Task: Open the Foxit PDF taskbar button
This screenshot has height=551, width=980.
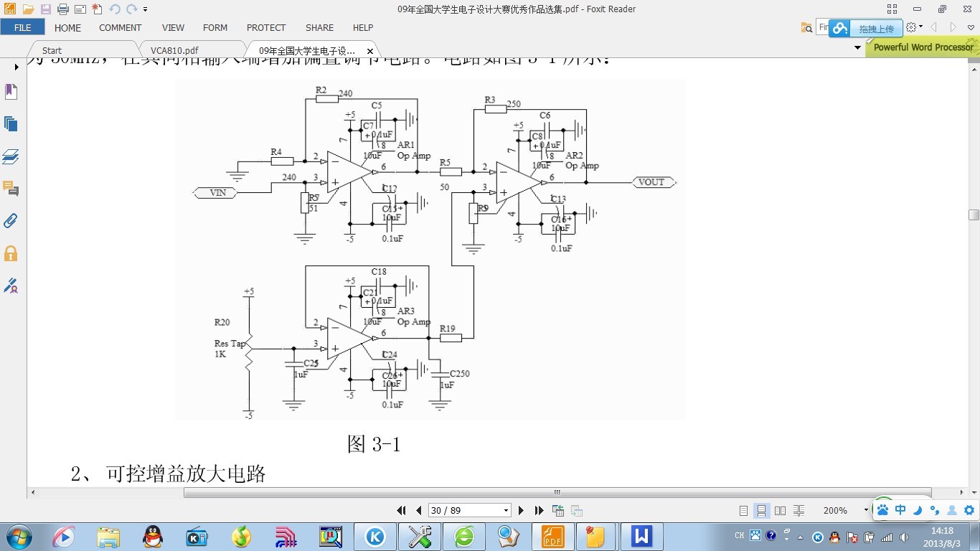Action: (x=552, y=537)
